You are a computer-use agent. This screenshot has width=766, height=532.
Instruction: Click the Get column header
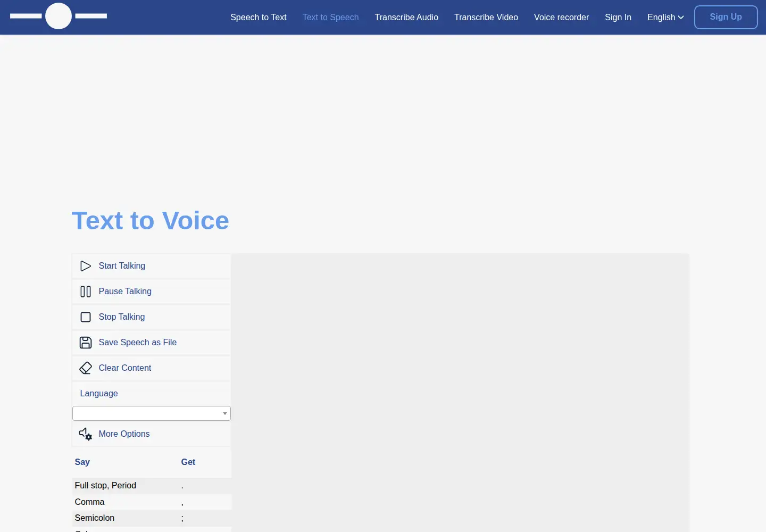point(188,462)
